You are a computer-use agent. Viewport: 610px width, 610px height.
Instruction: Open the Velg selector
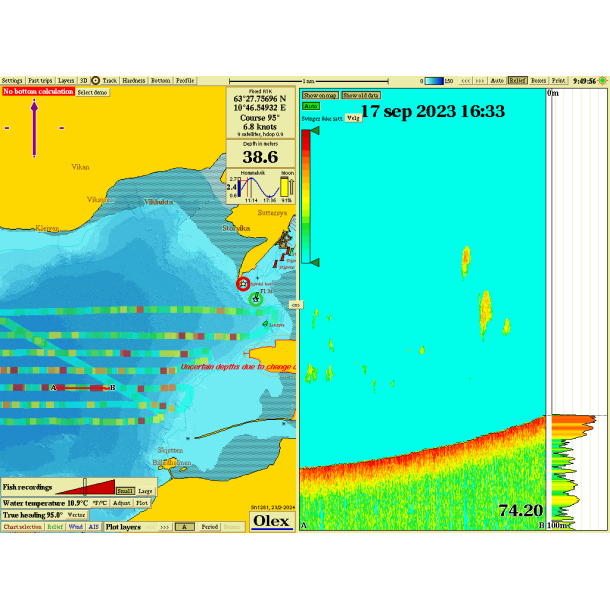coord(353,118)
